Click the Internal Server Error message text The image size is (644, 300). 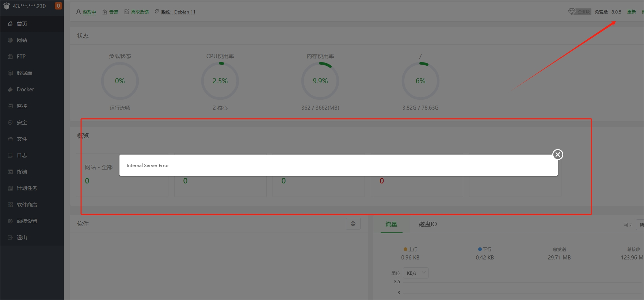point(148,166)
